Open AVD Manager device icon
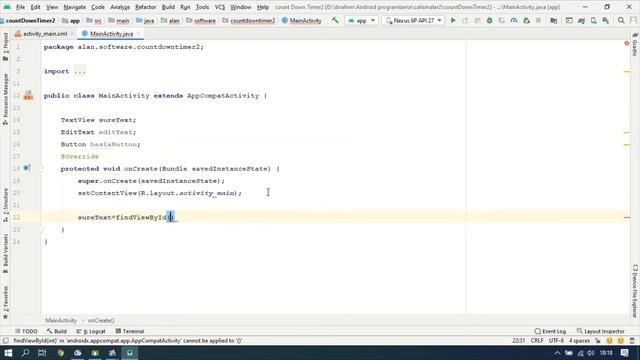The width and height of the screenshot is (640, 360). pos(594,20)
